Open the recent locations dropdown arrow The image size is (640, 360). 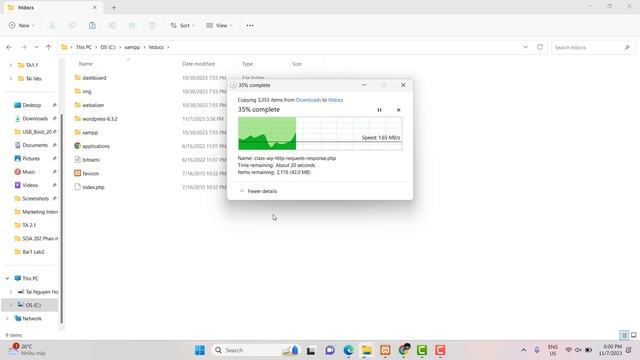click(36, 47)
